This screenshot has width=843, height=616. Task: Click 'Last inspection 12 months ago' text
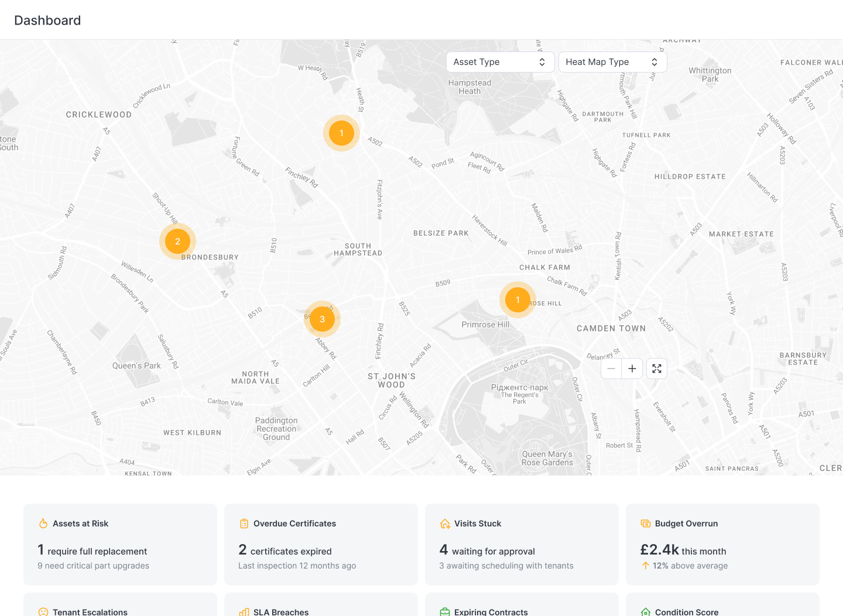tap(297, 566)
